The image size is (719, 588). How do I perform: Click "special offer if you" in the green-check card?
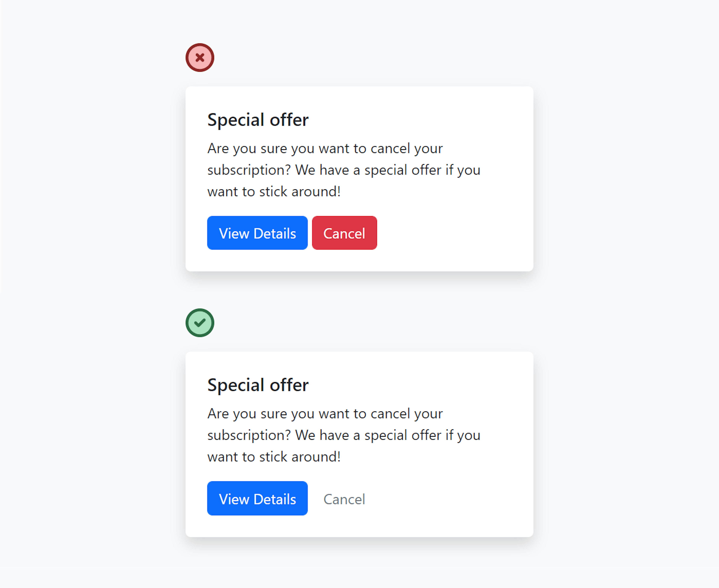pyautogui.click(x=422, y=435)
